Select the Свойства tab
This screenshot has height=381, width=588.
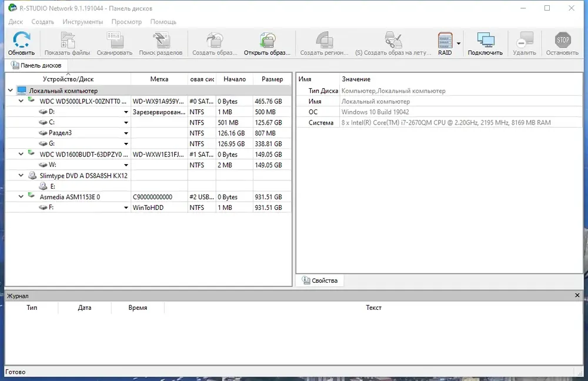click(320, 280)
